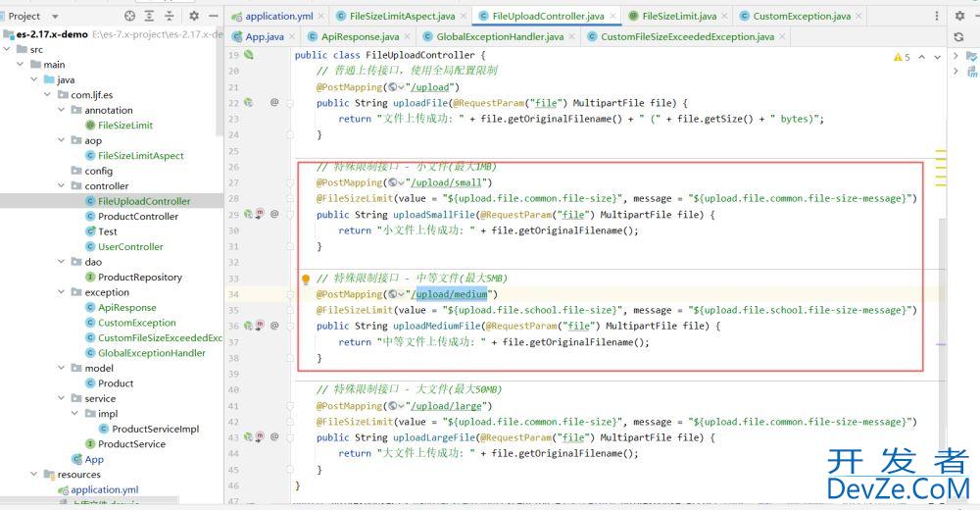This screenshot has width=980, height=510.
Task: Close the FileUploadController.java tab
Action: pyautogui.click(x=613, y=17)
